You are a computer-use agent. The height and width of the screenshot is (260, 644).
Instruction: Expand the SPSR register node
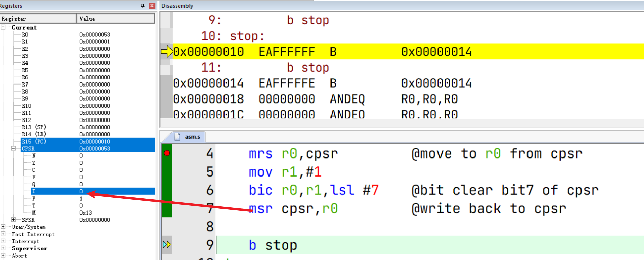(x=13, y=220)
